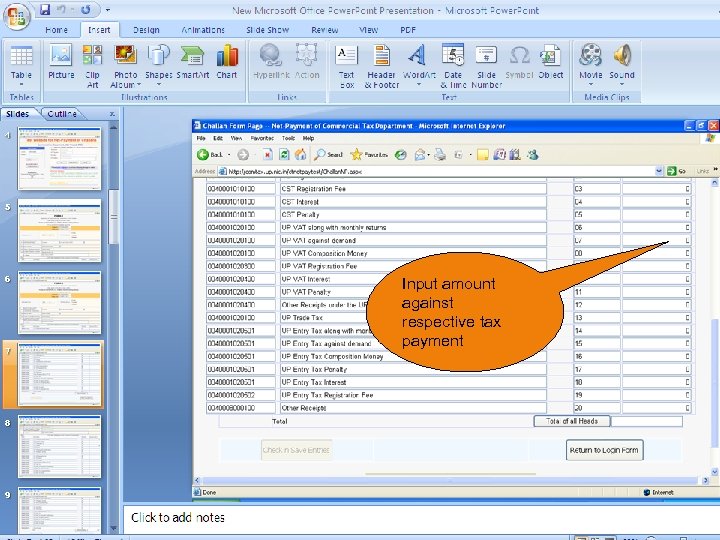The image size is (720, 540).
Task: Click the slide pane scroll up arrow
Action: point(113,127)
